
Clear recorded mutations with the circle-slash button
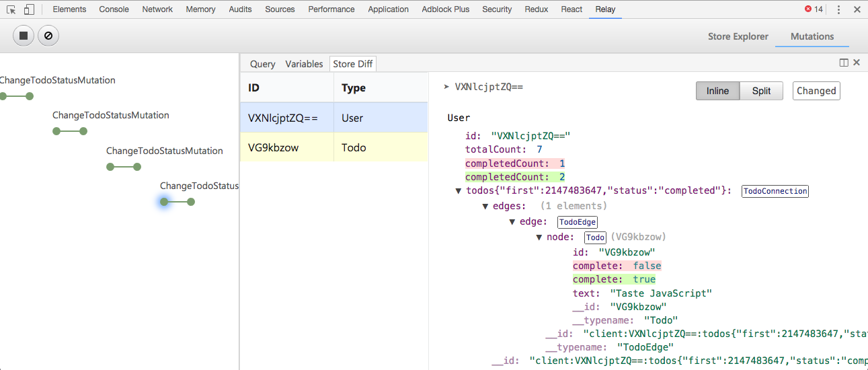click(48, 36)
